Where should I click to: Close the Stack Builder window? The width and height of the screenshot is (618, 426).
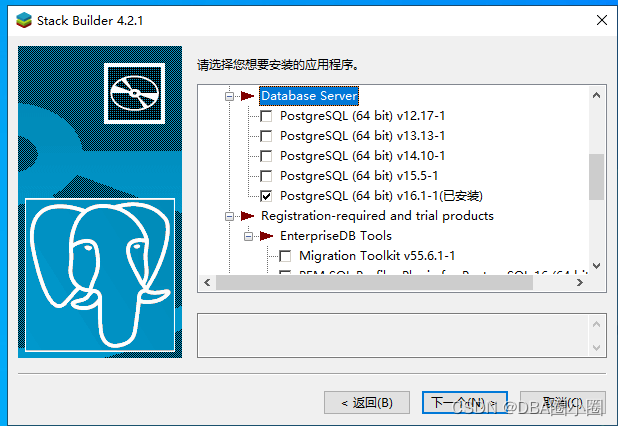(x=602, y=20)
